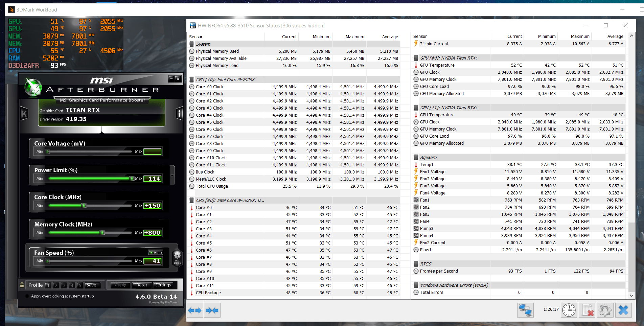The height and width of the screenshot is (326, 644).
Task: Click the RTSS sensor group icon
Action: point(416,264)
